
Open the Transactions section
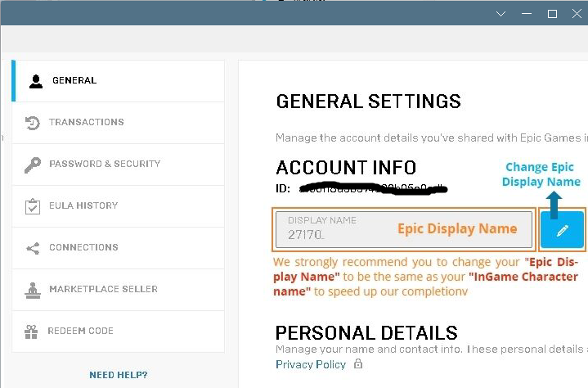tap(118, 123)
